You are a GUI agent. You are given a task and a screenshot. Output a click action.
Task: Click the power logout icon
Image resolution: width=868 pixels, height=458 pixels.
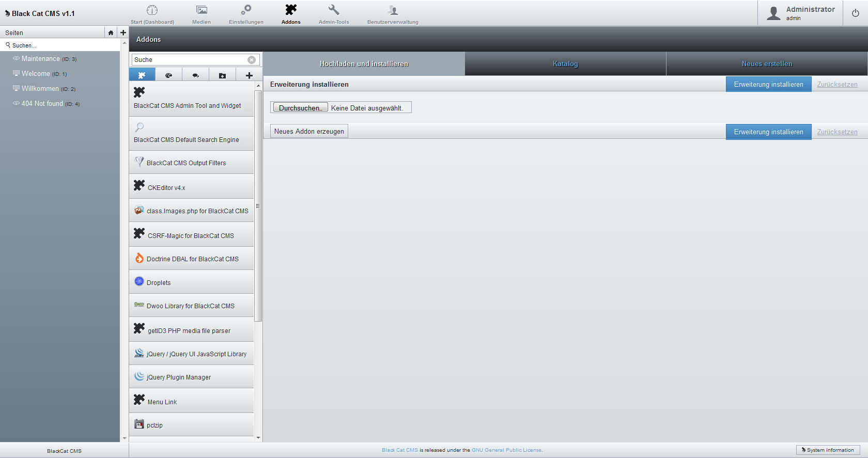856,13
